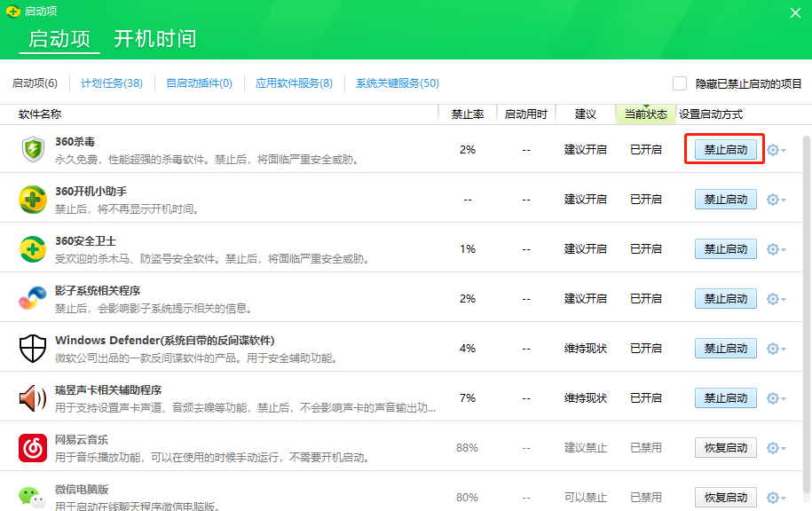Disable startup for 360安全卫士
This screenshot has width=812, height=511.
point(726,249)
